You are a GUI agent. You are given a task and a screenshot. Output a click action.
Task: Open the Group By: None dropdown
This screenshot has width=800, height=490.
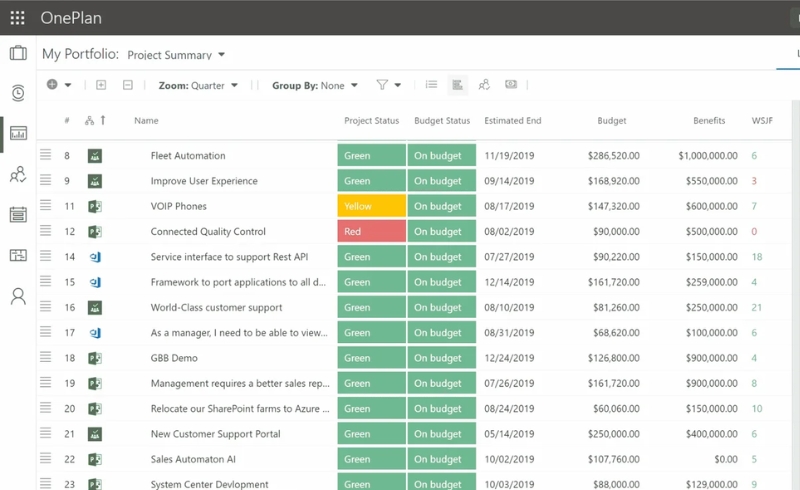(314, 85)
